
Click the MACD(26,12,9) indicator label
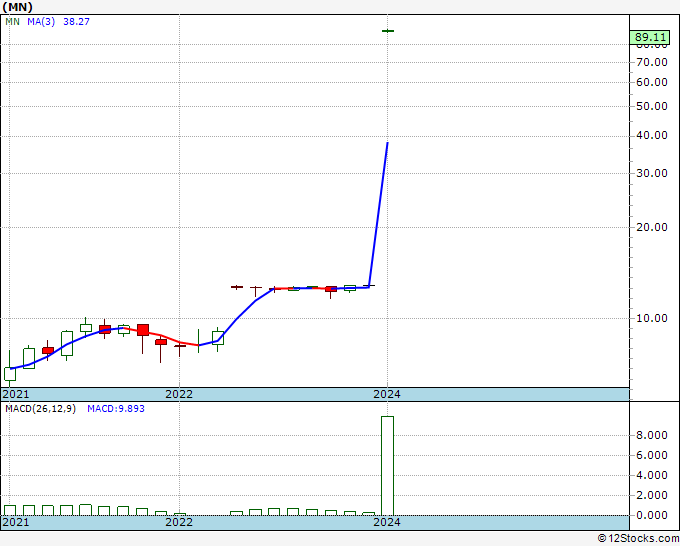(x=40, y=409)
